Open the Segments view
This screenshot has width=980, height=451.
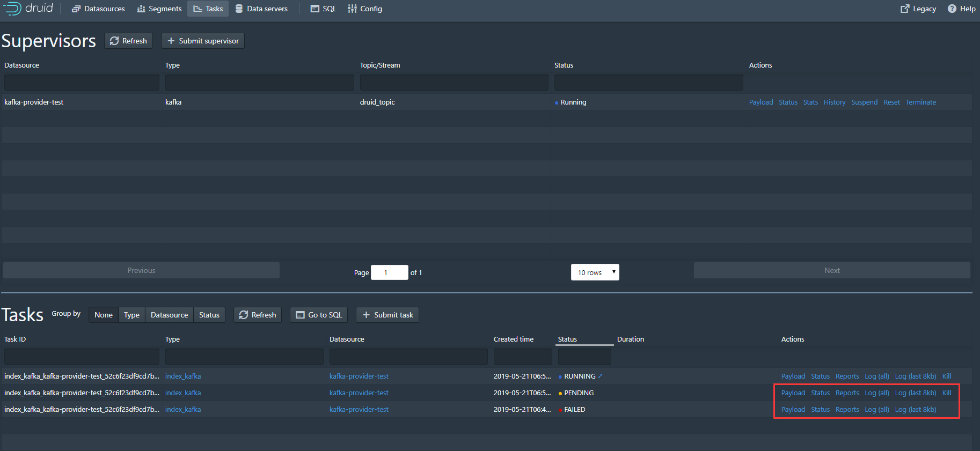pyautogui.click(x=159, y=9)
